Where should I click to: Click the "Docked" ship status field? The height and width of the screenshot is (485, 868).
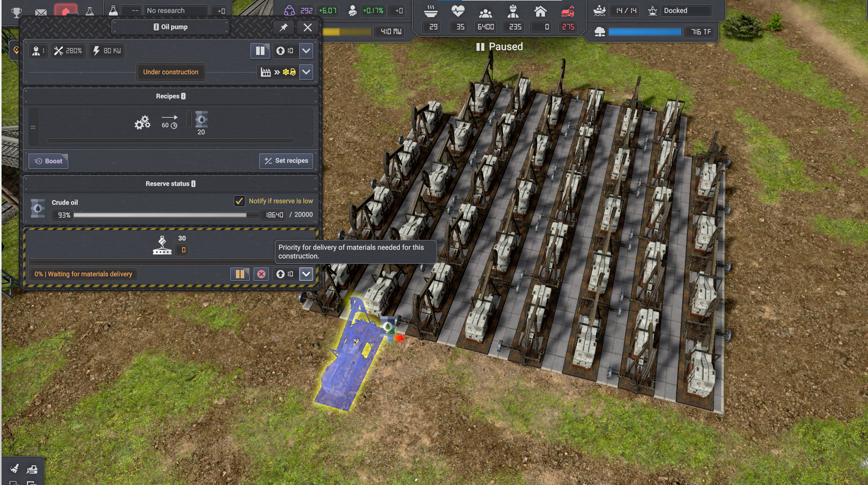686,10
